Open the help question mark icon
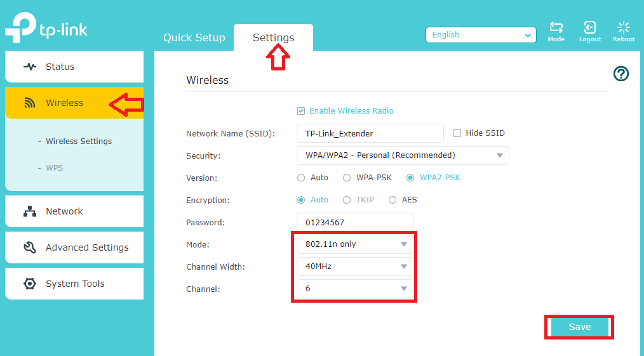The height and width of the screenshot is (356, 644). coord(621,74)
